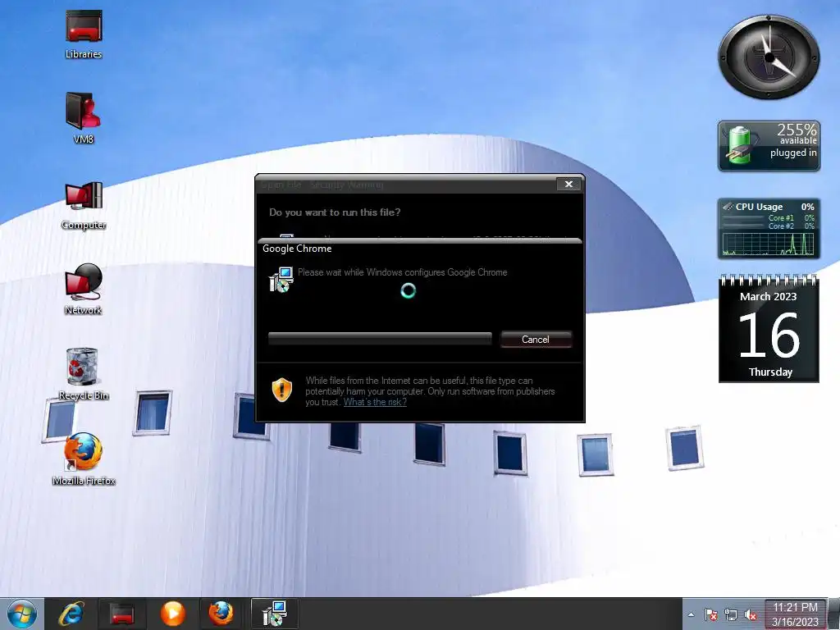Click the installation progress bar
Viewport: 840px width, 630px height.
click(380, 339)
